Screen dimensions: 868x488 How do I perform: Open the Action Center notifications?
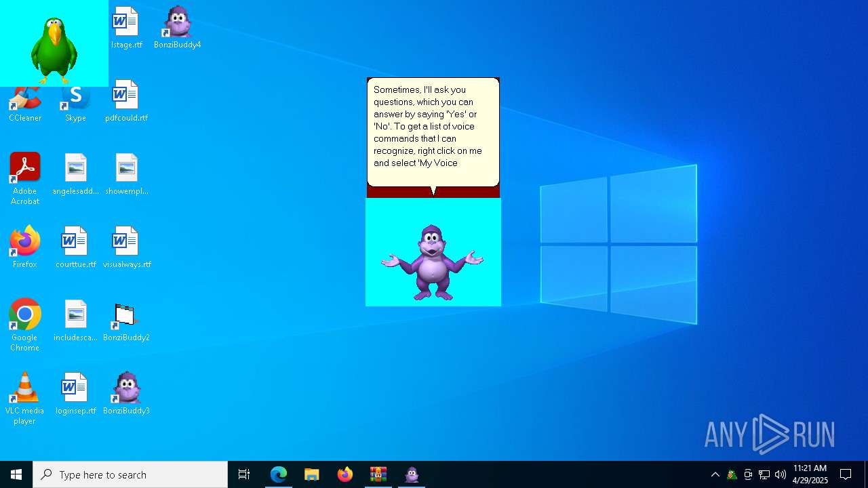pyautogui.click(x=846, y=474)
